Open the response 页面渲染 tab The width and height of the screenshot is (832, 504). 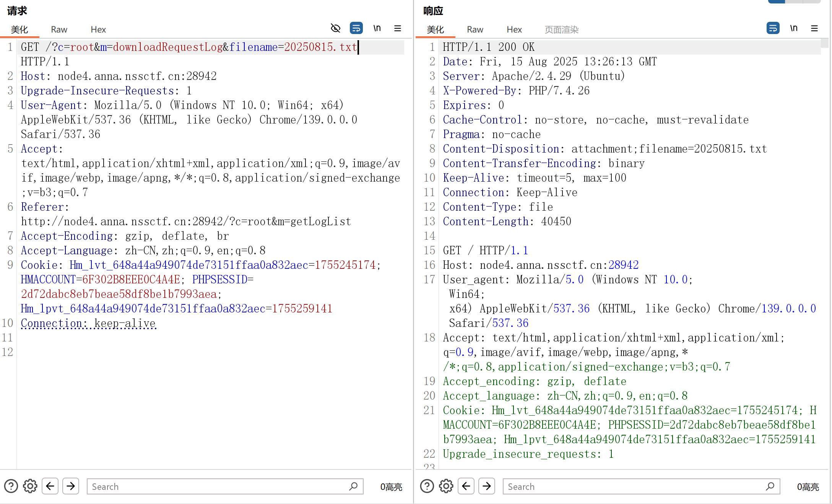[562, 29]
